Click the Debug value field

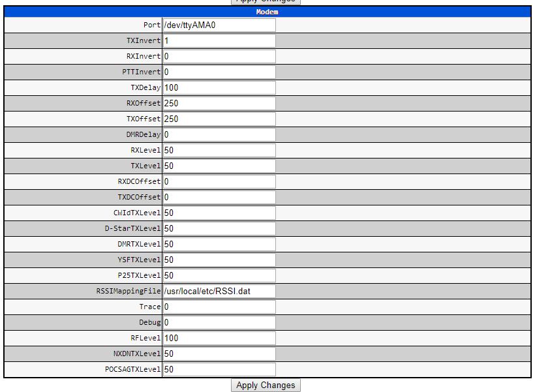(219, 322)
